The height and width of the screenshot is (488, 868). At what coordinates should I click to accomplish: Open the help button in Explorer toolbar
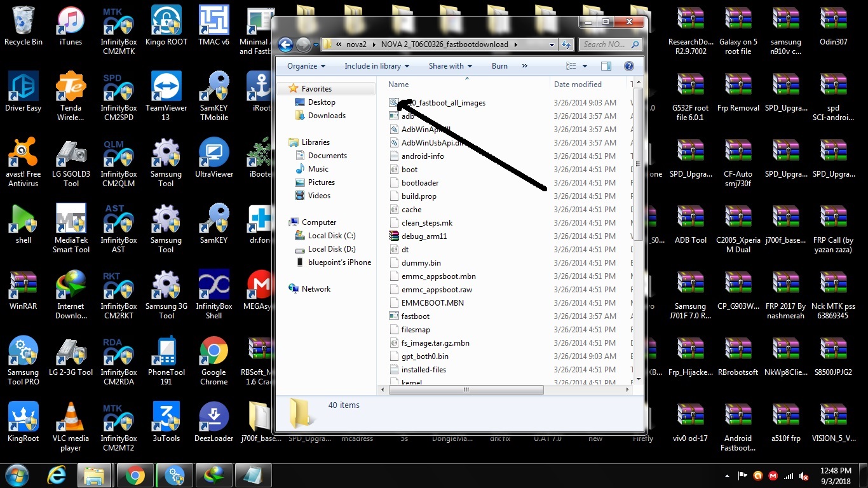pyautogui.click(x=629, y=66)
